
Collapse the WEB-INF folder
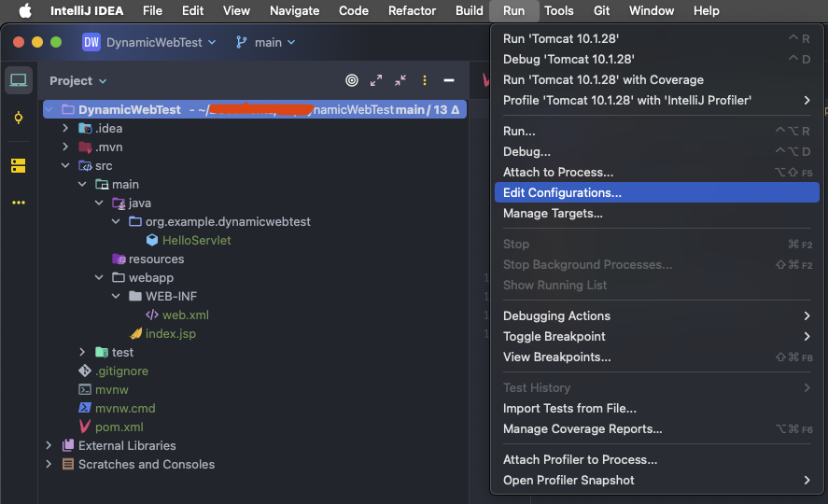116,296
